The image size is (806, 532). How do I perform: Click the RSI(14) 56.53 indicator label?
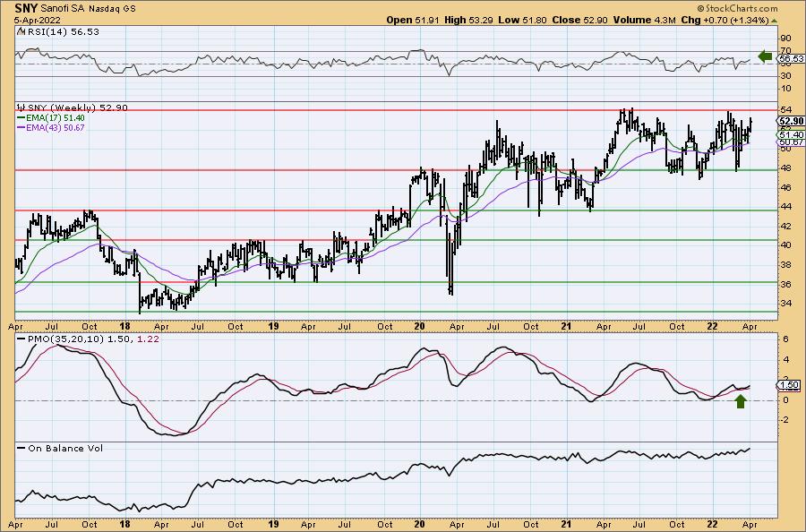click(64, 32)
